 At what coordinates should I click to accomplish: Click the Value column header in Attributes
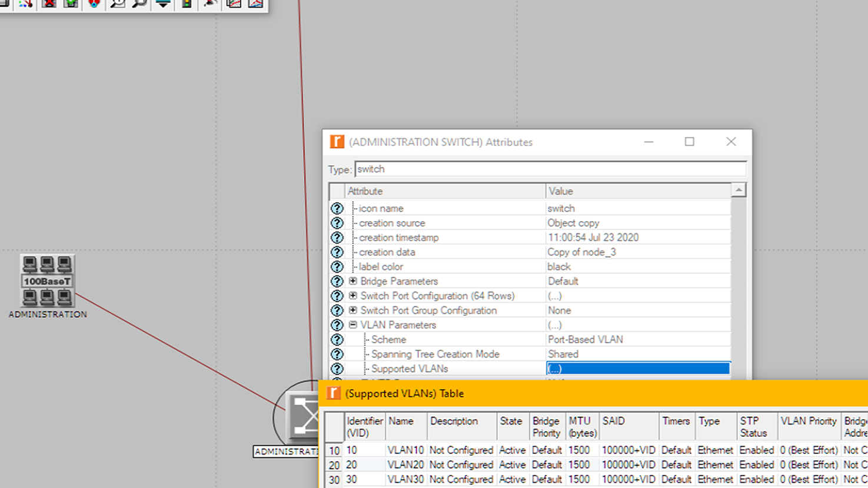[638, 191]
